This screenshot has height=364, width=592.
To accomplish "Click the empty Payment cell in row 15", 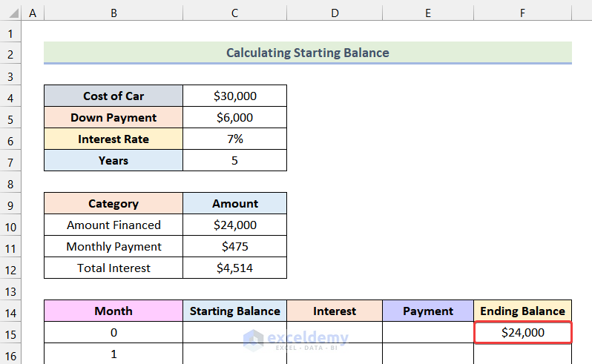I will click(428, 332).
